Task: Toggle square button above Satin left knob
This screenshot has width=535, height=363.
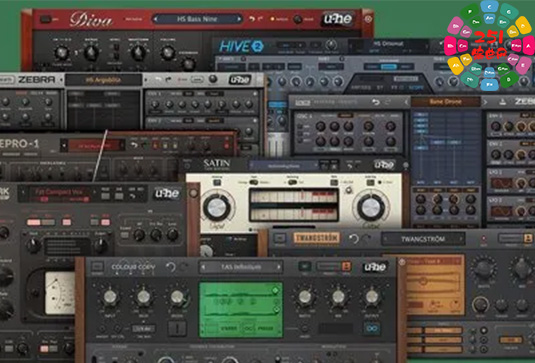Action: coord(217,183)
